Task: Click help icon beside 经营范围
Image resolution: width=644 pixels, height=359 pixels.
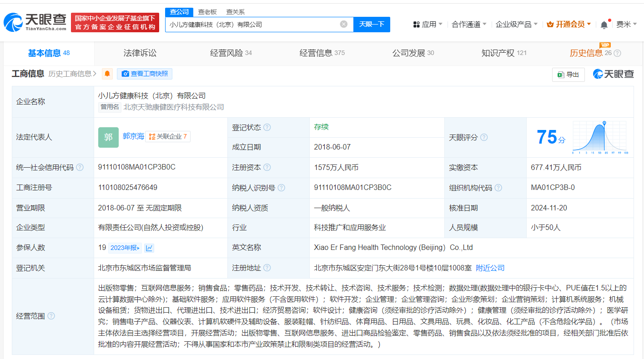Action: tap(51, 316)
